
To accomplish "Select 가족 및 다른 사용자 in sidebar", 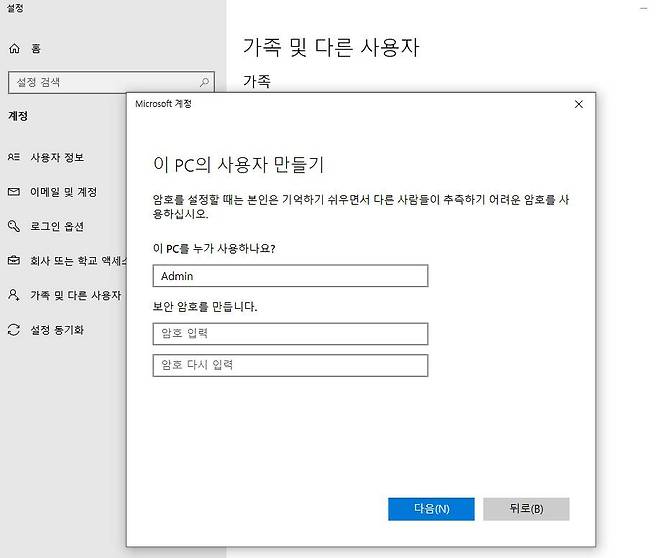I will [76, 295].
